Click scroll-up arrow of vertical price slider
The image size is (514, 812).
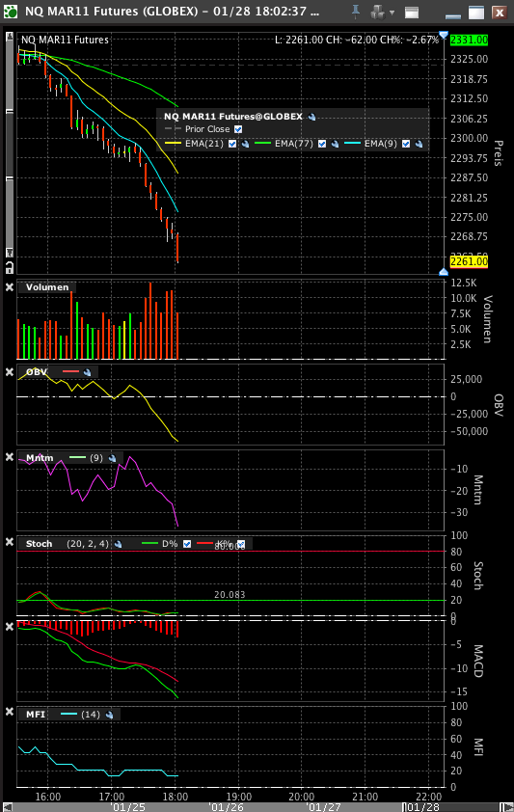(10, 37)
